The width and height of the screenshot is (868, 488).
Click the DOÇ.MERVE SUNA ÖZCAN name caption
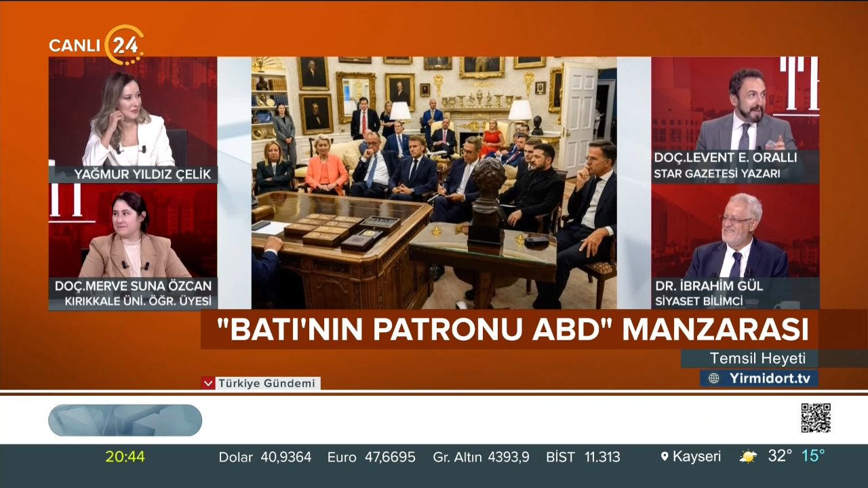(x=133, y=285)
